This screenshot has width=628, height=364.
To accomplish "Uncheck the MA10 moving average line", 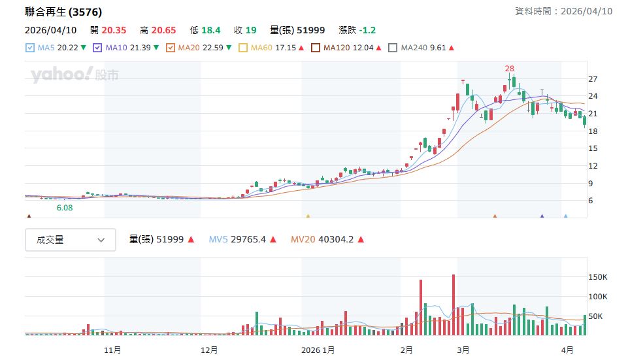I will 97,48.
